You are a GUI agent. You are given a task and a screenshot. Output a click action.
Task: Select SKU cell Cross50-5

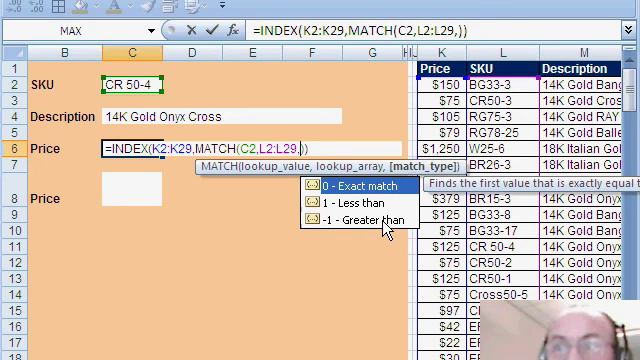pos(503,295)
